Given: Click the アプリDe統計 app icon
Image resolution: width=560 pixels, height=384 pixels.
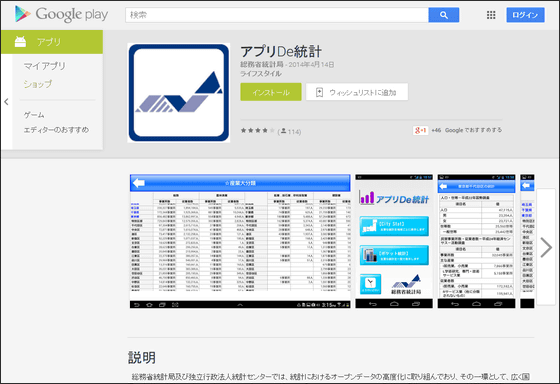Looking at the screenshot, I should tap(179, 93).
